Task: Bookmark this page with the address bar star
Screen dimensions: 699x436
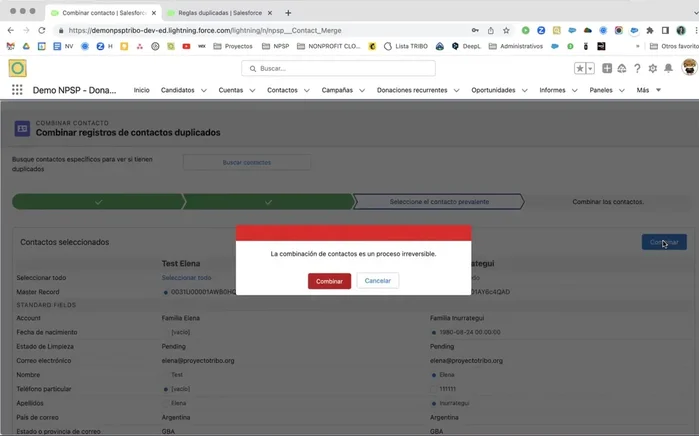Action: point(506,30)
